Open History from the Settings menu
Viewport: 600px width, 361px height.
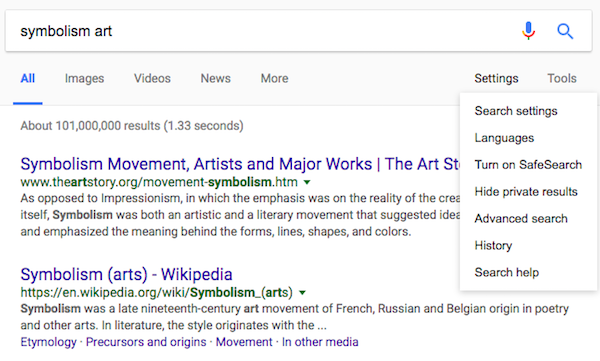point(493,245)
